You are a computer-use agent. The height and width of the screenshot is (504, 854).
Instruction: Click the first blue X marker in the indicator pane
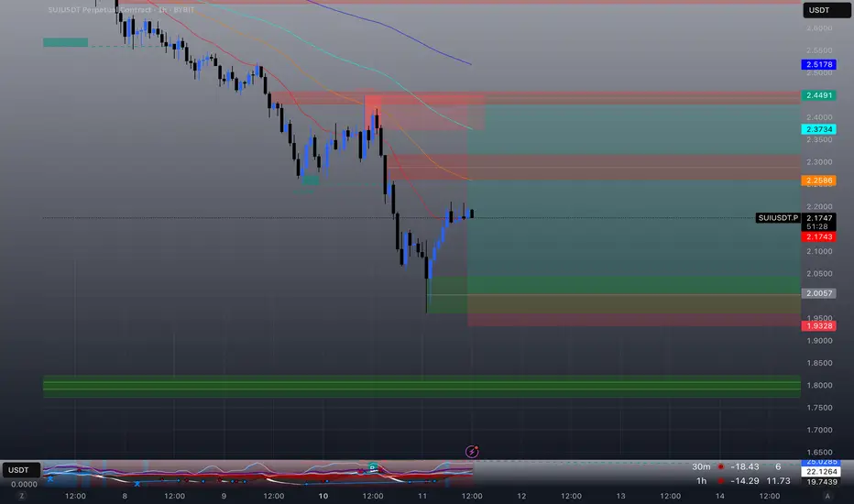coord(50,479)
